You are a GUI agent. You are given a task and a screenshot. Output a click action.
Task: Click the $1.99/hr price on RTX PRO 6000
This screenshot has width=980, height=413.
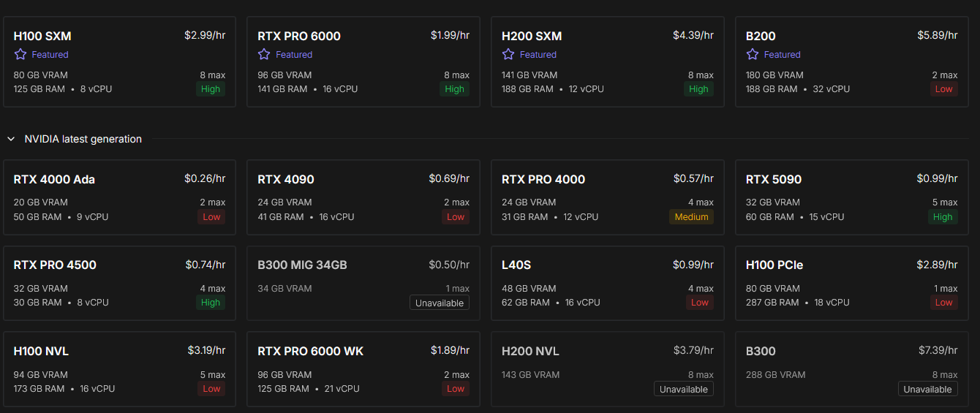point(450,35)
